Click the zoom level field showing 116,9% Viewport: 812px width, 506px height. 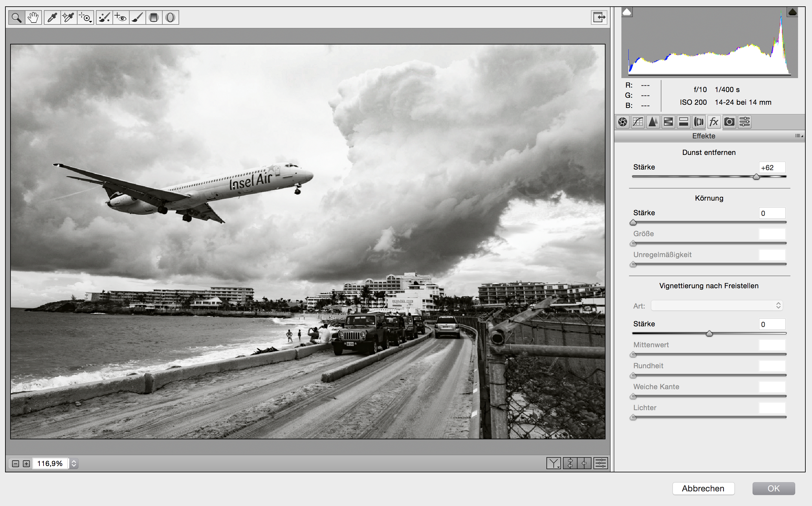[50, 463]
